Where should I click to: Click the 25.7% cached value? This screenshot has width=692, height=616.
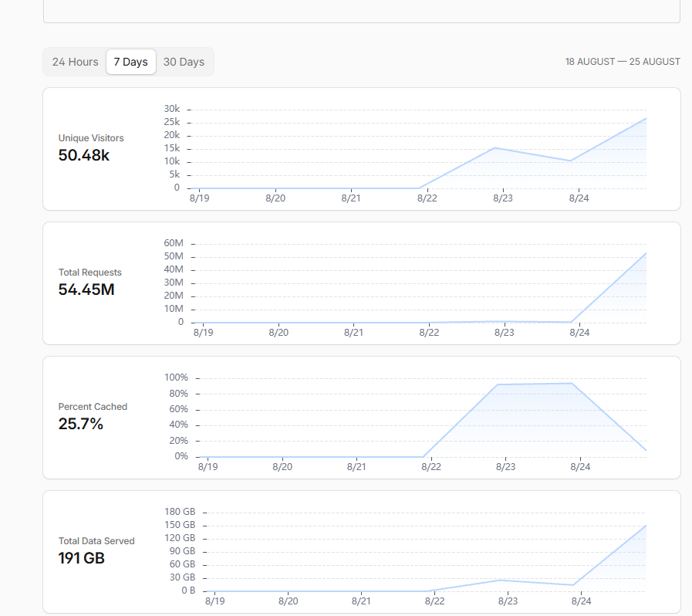pos(81,424)
